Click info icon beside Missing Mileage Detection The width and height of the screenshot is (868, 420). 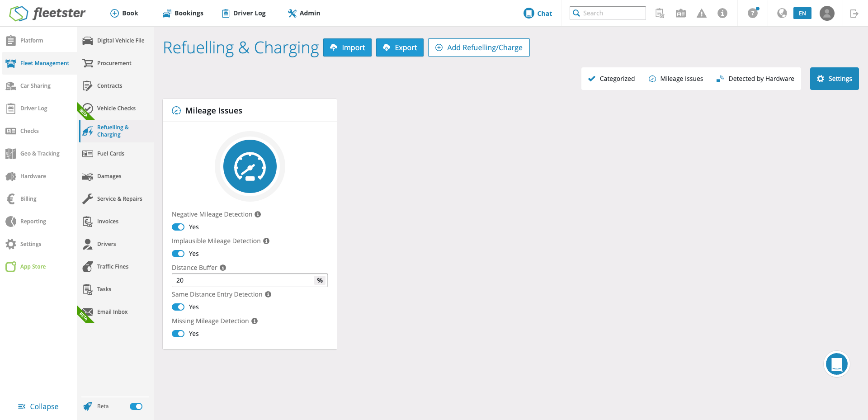255,321
